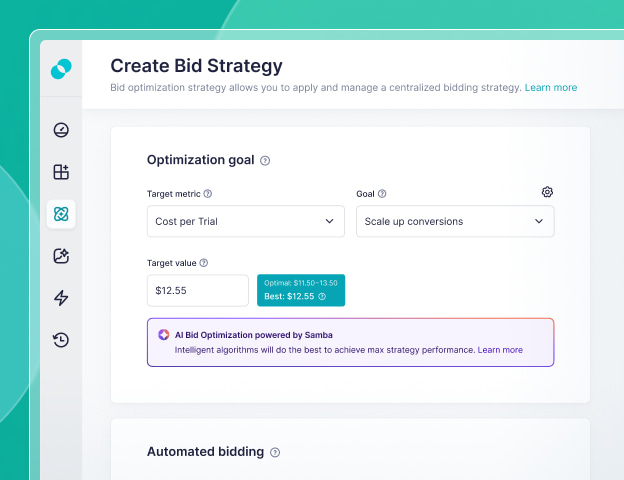This screenshot has width=624, height=480.
Task: Open the add-widget grid sidebar icon
Action: tap(61, 172)
